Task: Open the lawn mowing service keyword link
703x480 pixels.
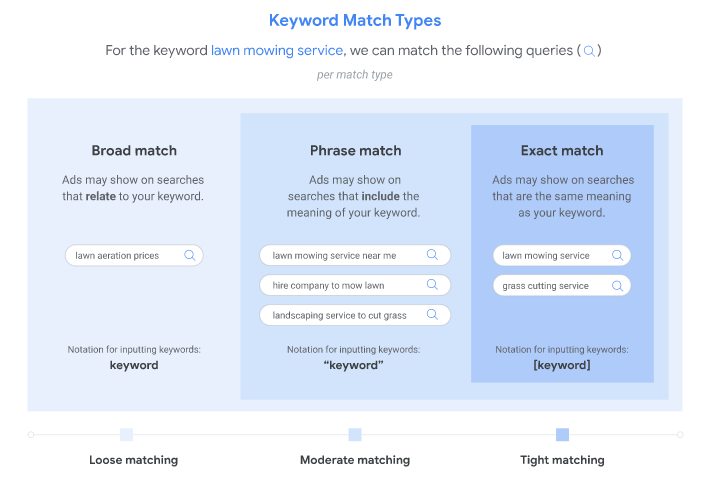Action: (277, 50)
